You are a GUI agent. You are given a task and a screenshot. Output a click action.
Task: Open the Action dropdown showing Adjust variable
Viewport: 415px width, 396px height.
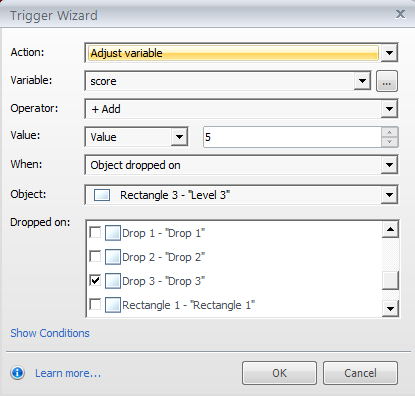tap(241, 53)
